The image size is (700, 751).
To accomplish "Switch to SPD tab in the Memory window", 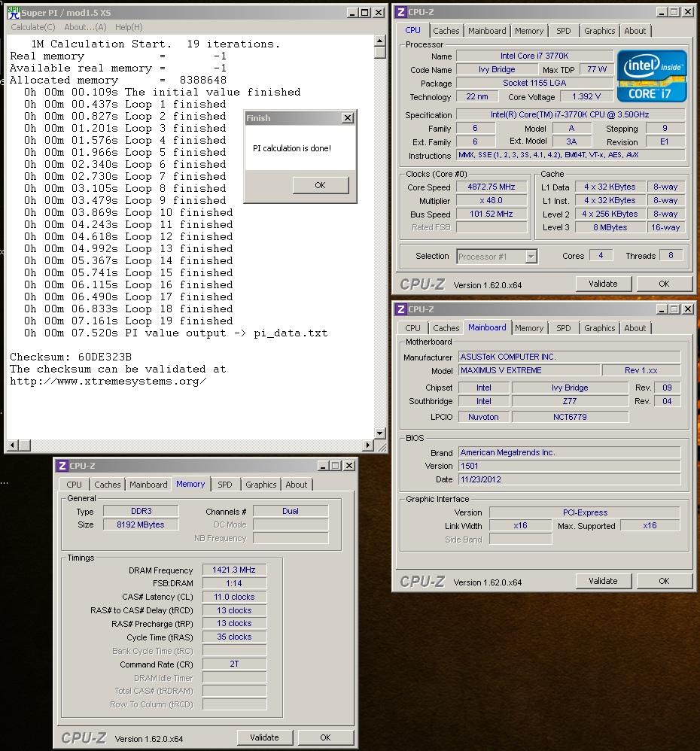I will coord(225,485).
